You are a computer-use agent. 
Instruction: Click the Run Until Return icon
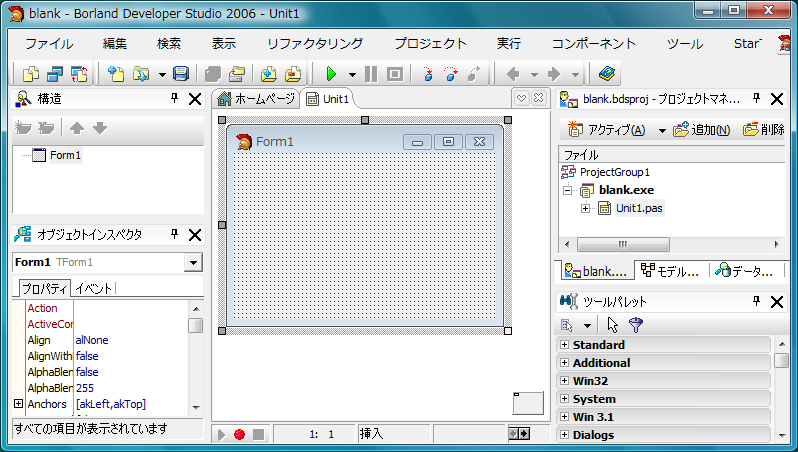[x=474, y=74]
